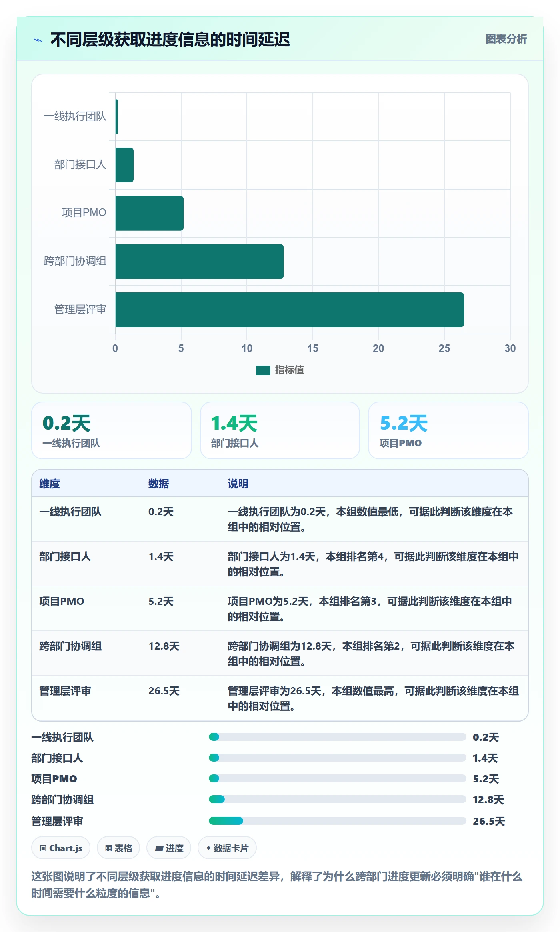Click the summary paragraph starting with 这张图说明了
The height and width of the screenshot is (932, 560).
[277, 884]
